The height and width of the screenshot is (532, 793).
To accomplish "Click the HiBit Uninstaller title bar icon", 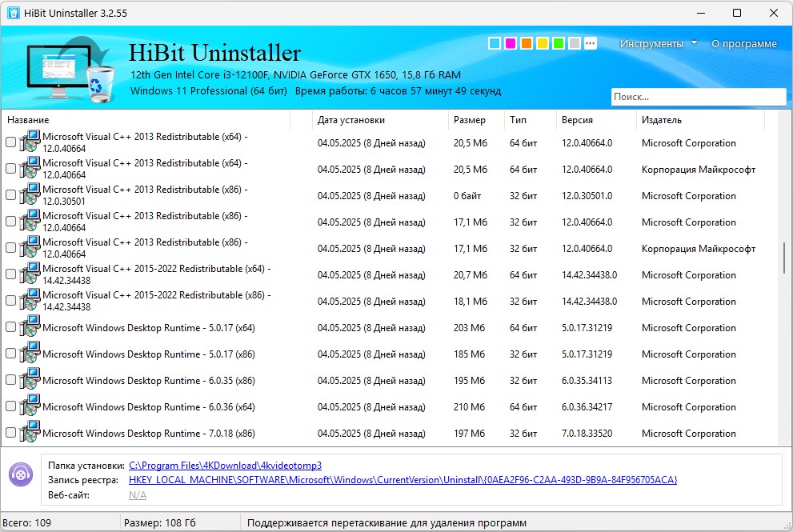I will (x=13, y=13).
